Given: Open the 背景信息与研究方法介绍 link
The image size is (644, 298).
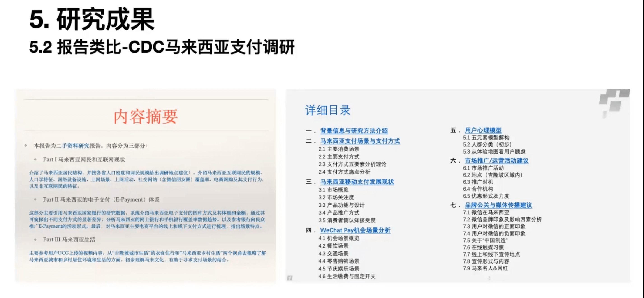Looking at the screenshot, I should pyautogui.click(x=354, y=131).
